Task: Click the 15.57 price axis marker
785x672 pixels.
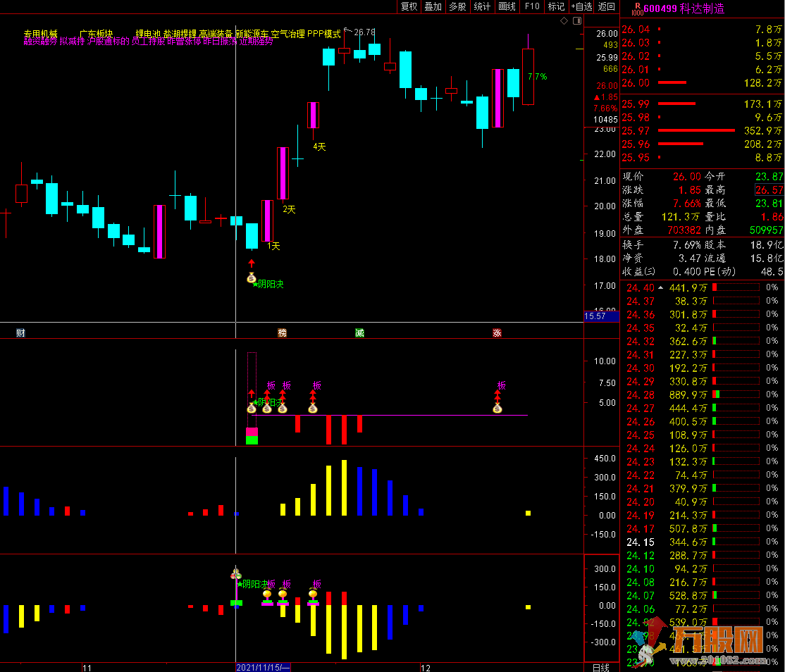Action: coord(601,316)
